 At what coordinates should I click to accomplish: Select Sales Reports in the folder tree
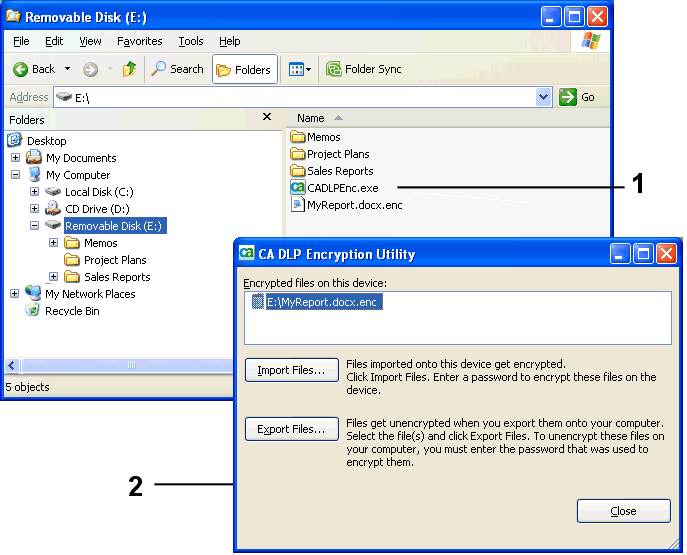[107, 277]
